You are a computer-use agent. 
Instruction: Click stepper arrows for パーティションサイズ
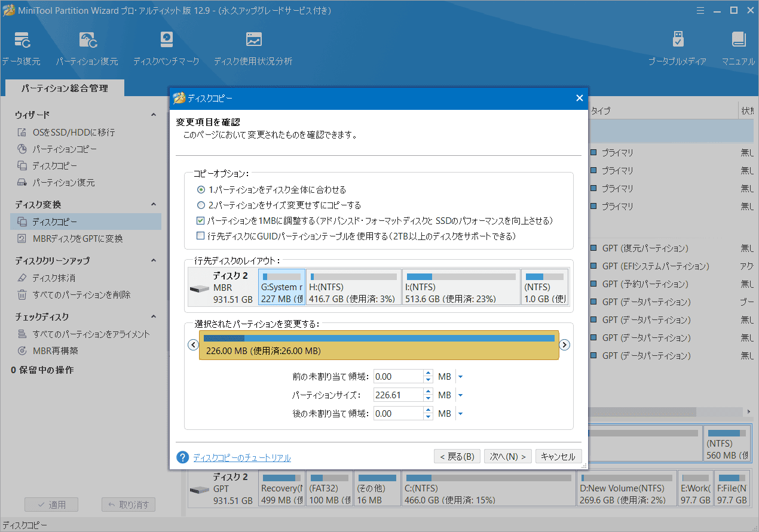pyautogui.click(x=428, y=395)
